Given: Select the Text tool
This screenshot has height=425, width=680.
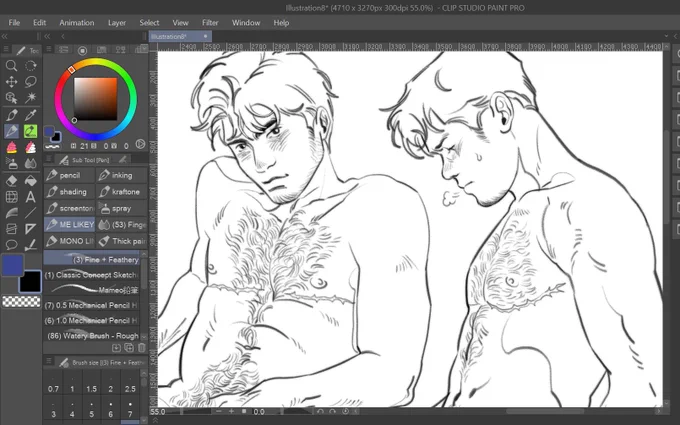Looking at the screenshot, I should (30, 197).
